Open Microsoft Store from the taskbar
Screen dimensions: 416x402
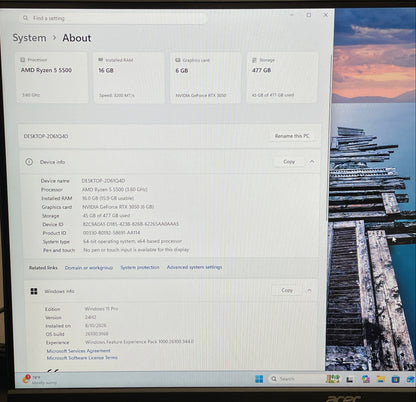[395, 379]
